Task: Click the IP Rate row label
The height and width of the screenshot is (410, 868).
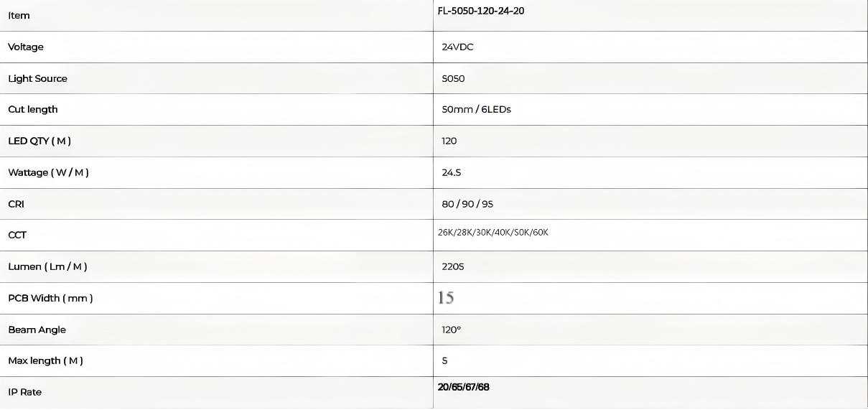Action: point(26,392)
